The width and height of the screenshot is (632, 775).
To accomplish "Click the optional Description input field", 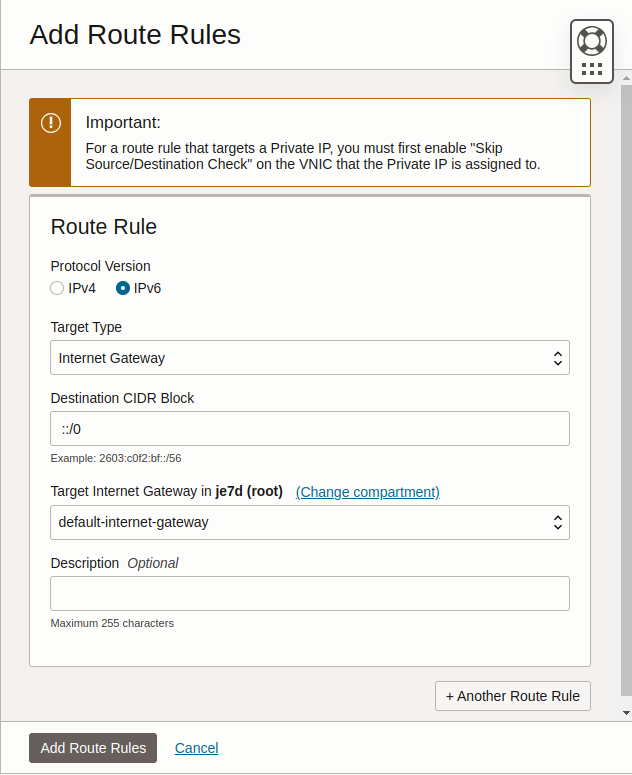I will click(x=310, y=594).
